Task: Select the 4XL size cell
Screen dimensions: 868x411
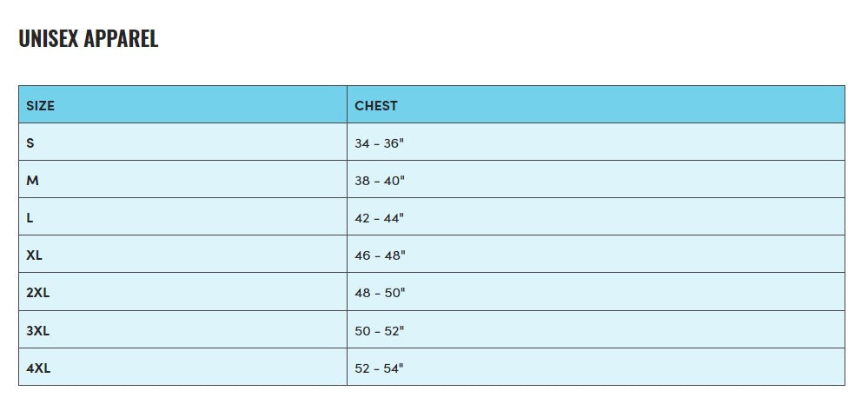Action: coord(38,368)
